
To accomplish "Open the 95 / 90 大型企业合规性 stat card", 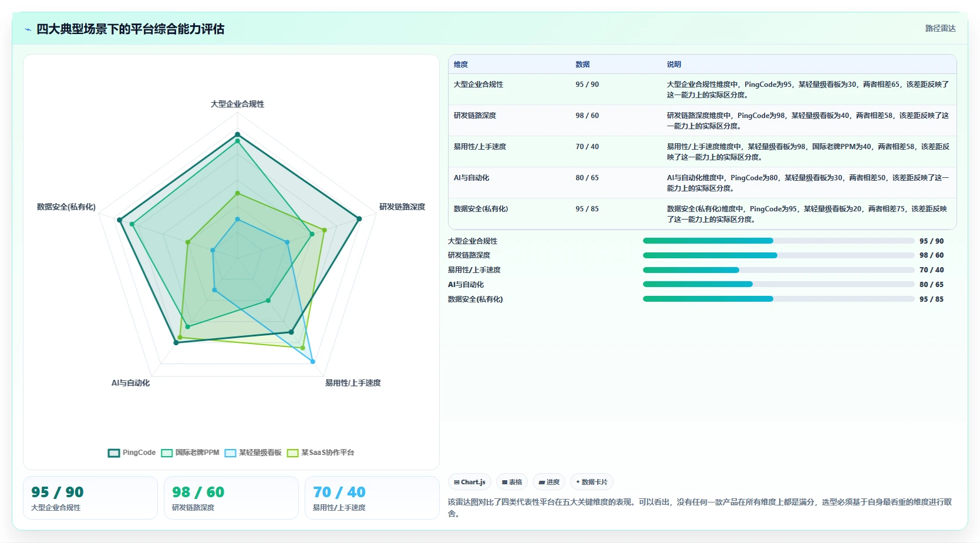I will (x=90, y=498).
